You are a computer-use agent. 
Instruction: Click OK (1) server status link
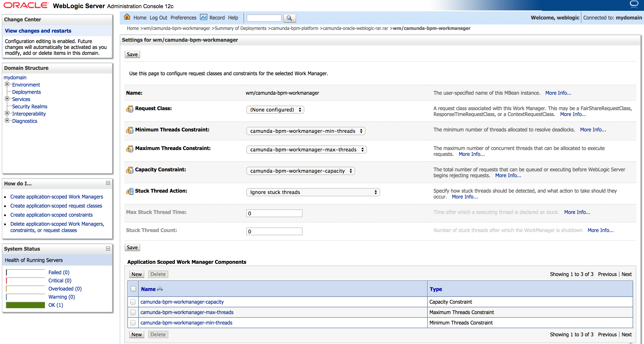(56, 305)
